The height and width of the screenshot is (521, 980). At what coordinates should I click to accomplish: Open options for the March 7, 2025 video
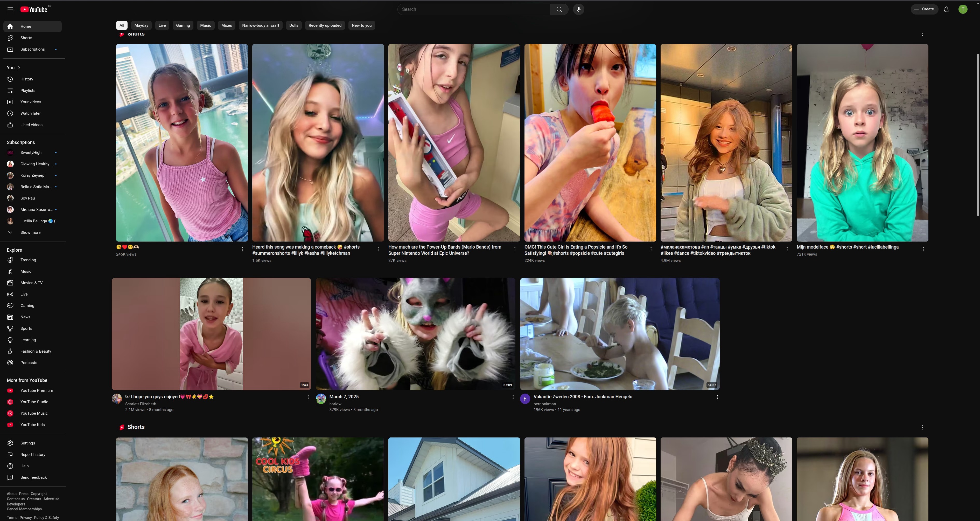tap(513, 397)
